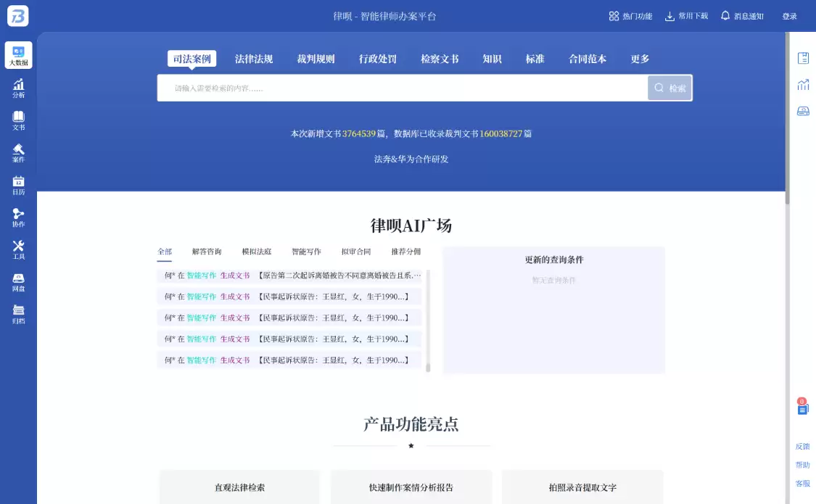Open the 登录 login link
Viewport: 816px width, 504px height.
point(790,15)
